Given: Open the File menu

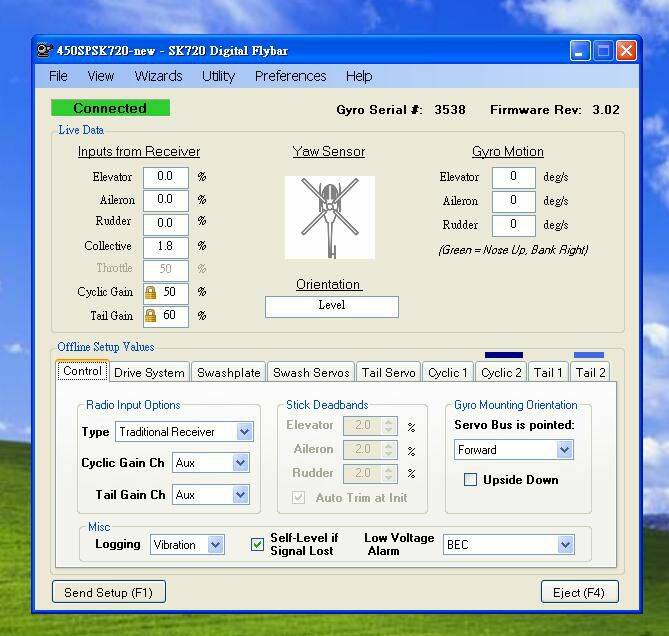Looking at the screenshot, I should click(x=58, y=76).
